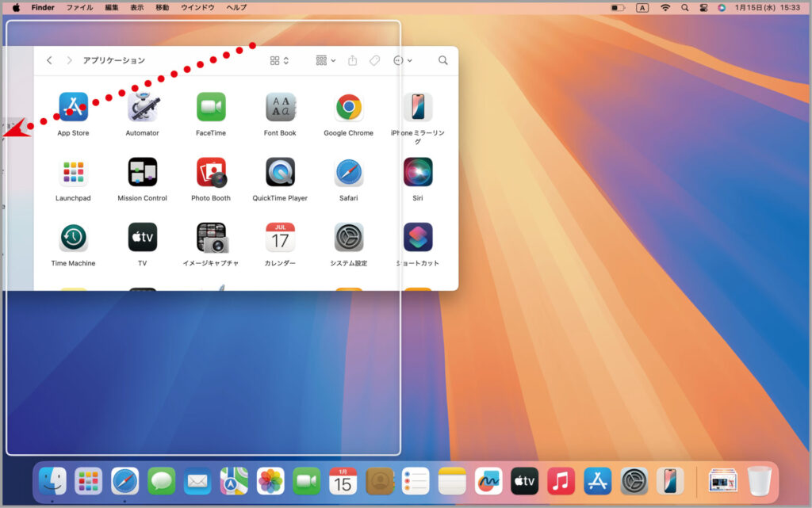Open Font Book application icon
The height and width of the screenshot is (508, 812).
[280, 106]
